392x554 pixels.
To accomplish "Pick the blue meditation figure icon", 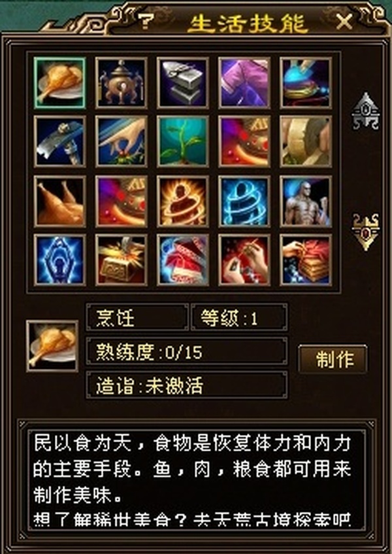I will (x=59, y=260).
